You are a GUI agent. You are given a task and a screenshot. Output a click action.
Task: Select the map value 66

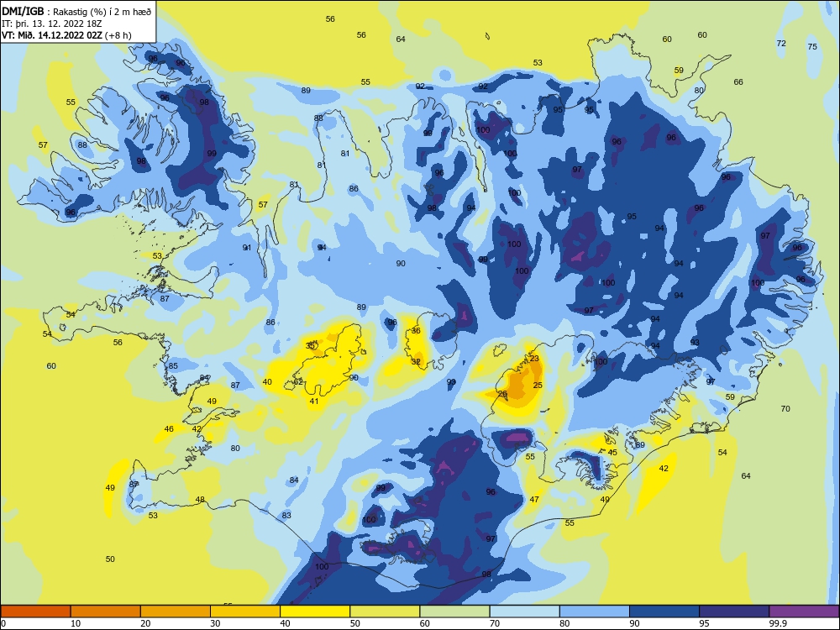tap(738, 82)
